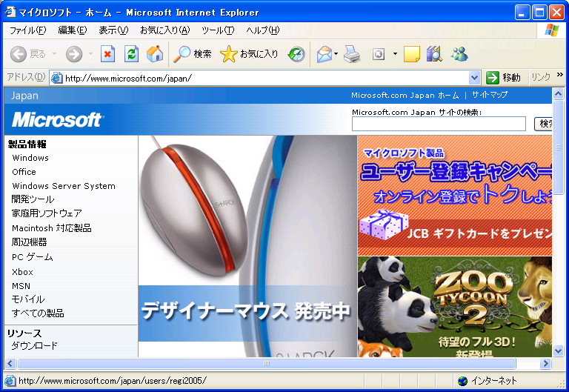The height and width of the screenshot is (392, 569).
Task: Refresh the page with green arrows icon
Action: tap(131, 54)
